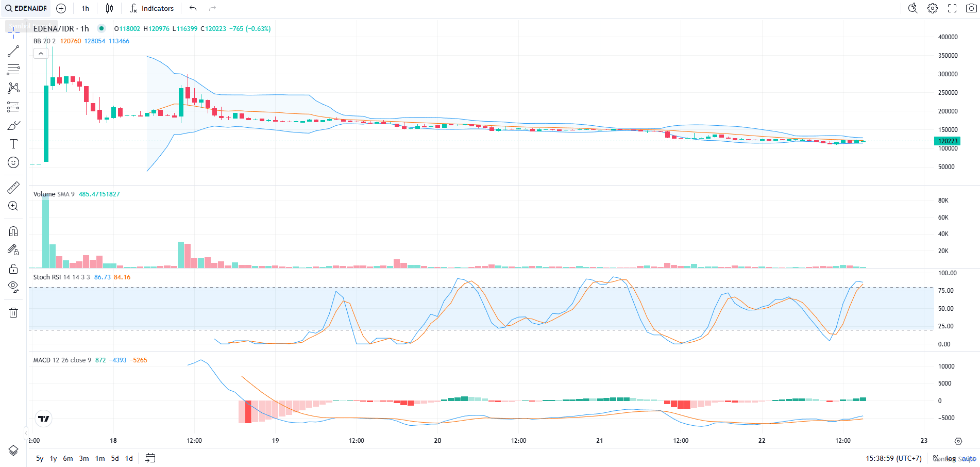
Task: Select the Emoji sticker tool
Action: tap(13, 162)
